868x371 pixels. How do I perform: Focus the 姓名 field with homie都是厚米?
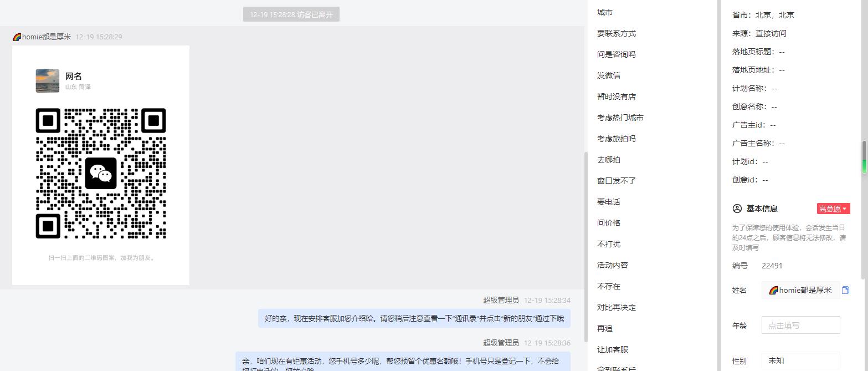coord(800,290)
